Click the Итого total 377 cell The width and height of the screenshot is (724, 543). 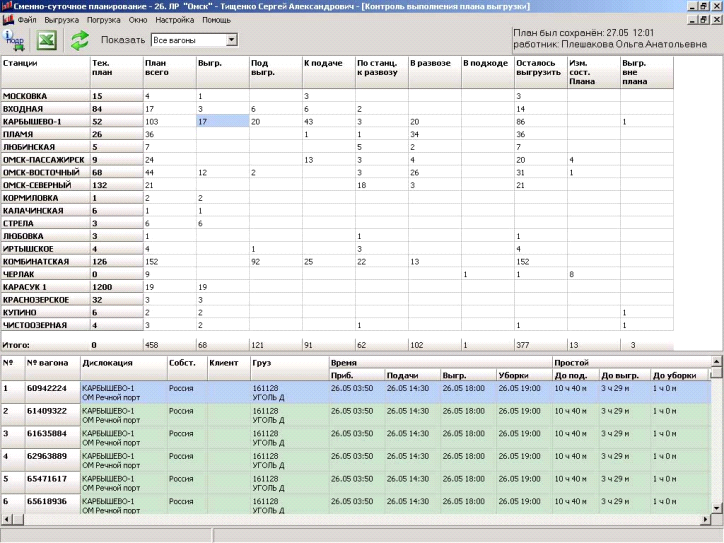541,345
